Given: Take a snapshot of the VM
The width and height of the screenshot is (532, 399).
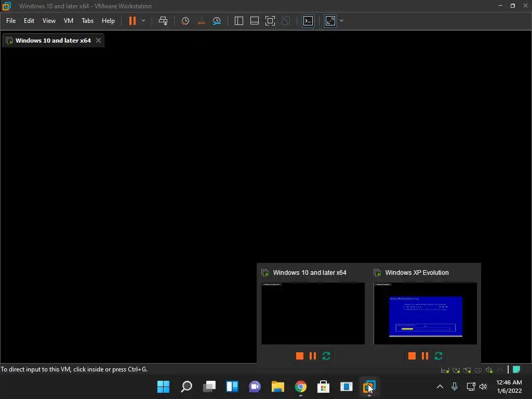Looking at the screenshot, I should tap(185, 21).
